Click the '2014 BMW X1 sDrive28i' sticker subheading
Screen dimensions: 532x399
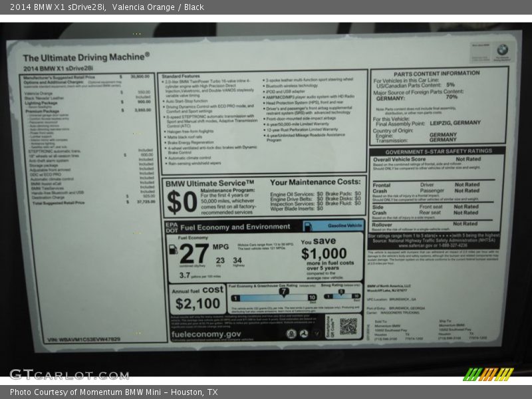[x=58, y=68]
